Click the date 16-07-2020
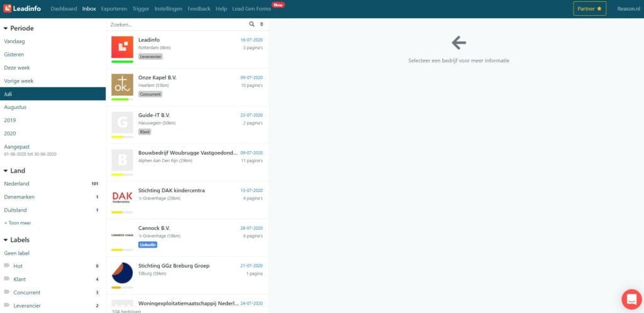644x313 pixels. [252, 40]
